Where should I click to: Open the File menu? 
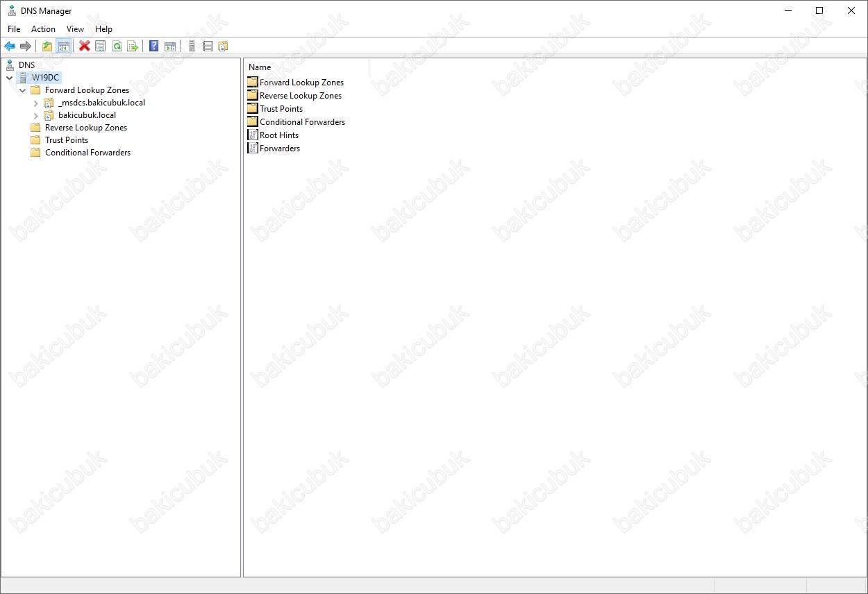point(14,29)
